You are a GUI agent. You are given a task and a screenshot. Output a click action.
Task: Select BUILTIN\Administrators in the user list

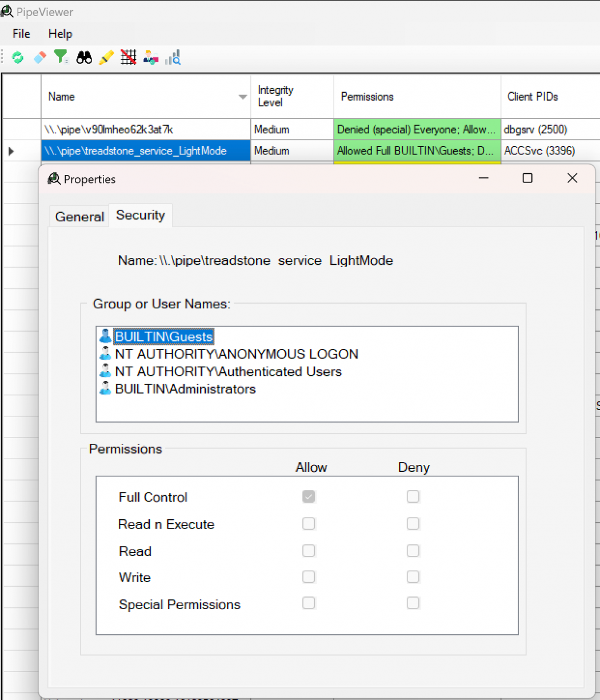tap(185, 389)
